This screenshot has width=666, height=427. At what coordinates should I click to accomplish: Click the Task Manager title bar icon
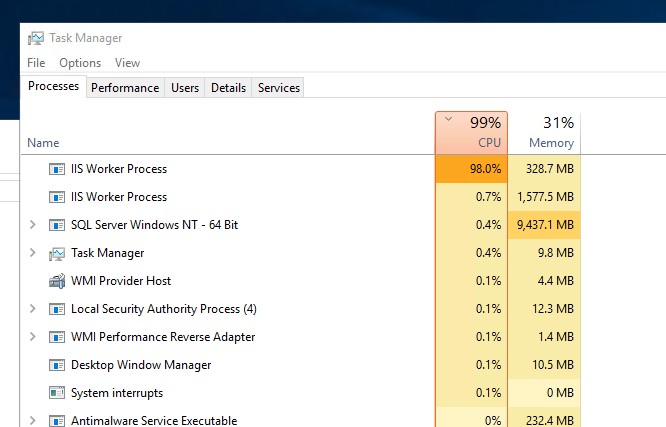(36, 39)
